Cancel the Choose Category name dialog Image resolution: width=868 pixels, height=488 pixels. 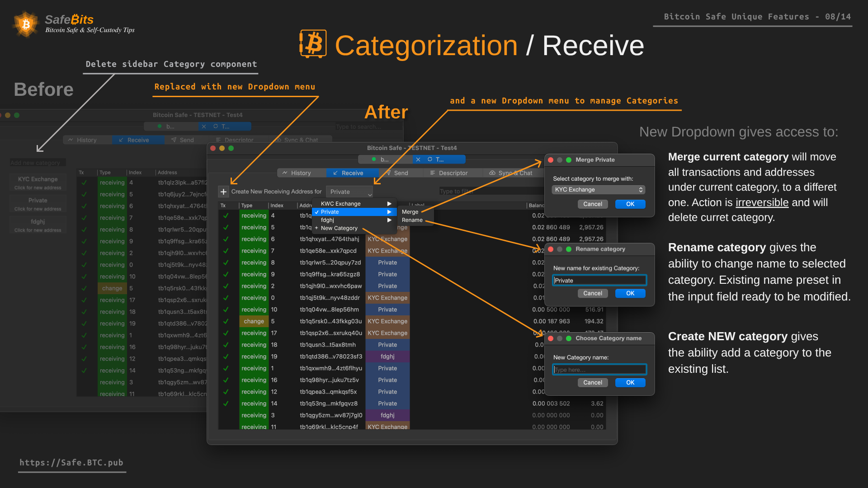[x=593, y=383]
